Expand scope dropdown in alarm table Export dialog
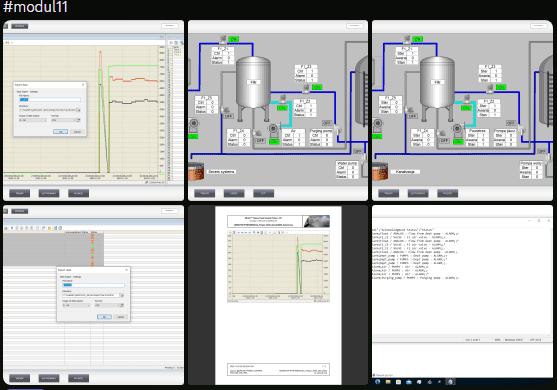The image size is (557, 390). pyautogui.click(x=76, y=305)
